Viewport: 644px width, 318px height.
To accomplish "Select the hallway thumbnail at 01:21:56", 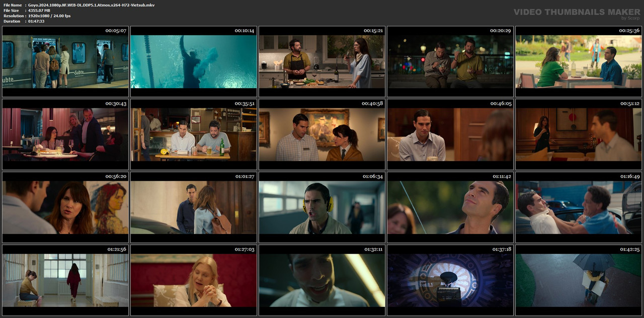I will tap(65, 280).
